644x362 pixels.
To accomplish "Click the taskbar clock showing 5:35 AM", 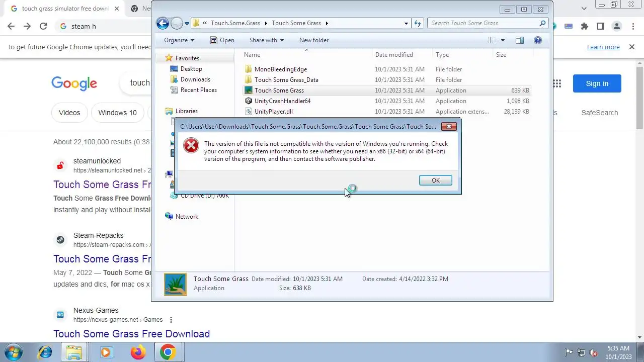I will [618, 352].
